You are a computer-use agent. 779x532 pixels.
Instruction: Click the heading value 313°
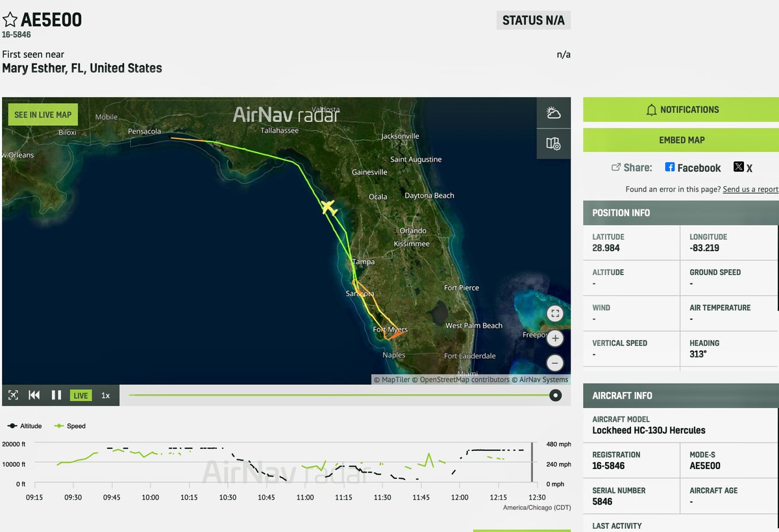698,354
